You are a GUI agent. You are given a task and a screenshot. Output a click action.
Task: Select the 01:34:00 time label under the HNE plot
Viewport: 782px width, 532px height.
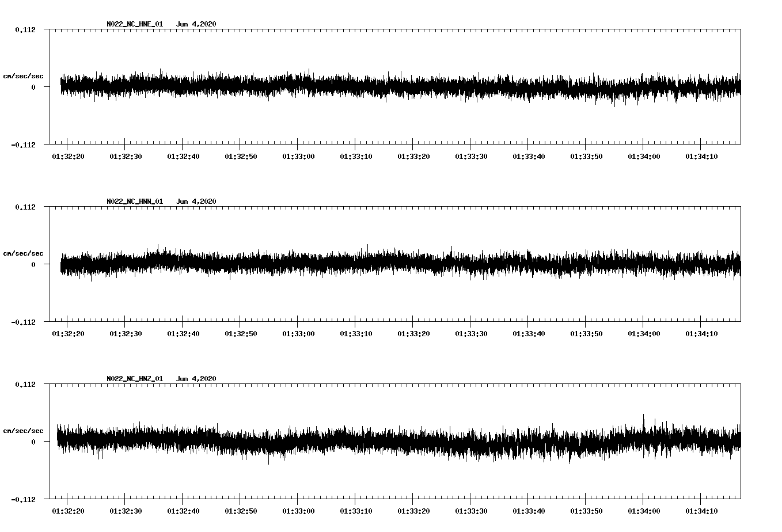pyautogui.click(x=644, y=157)
